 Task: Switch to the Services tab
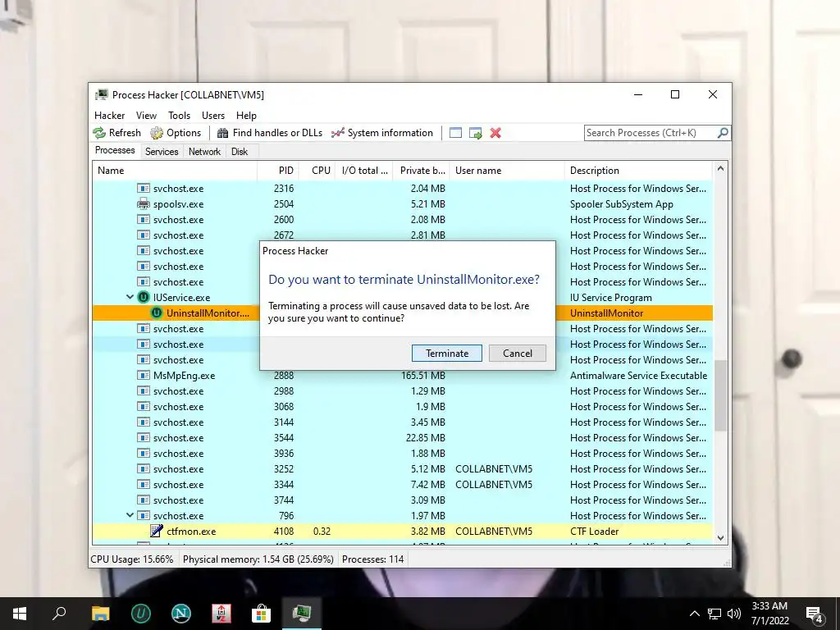point(162,152)
